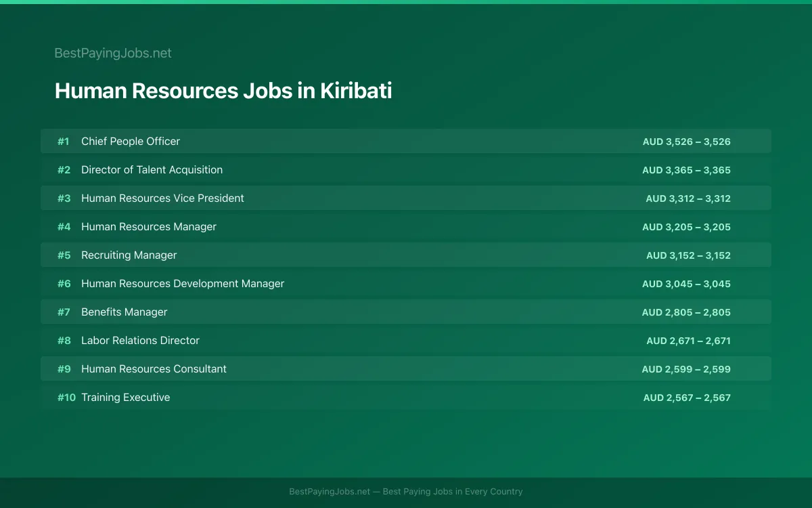Select the Director of Talent Acquisition title

click(152, 170)
